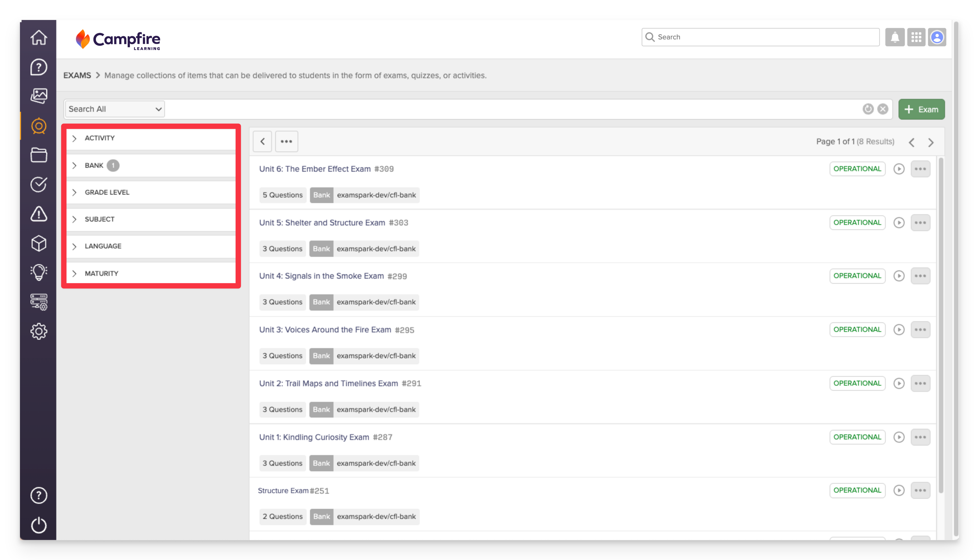Open the user profile avatar
The image size is (979, 560).
937,37
